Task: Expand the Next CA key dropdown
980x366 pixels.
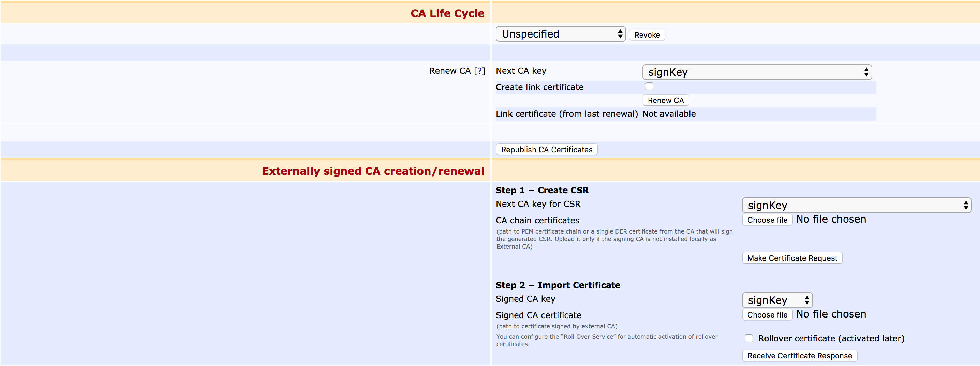Action: click(x=756, y=72)
